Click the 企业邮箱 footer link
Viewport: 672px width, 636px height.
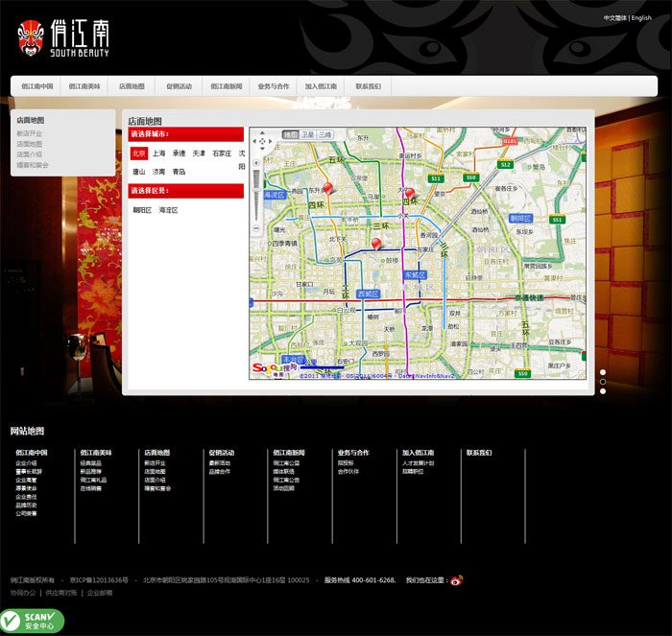click(x=100, y=593)
